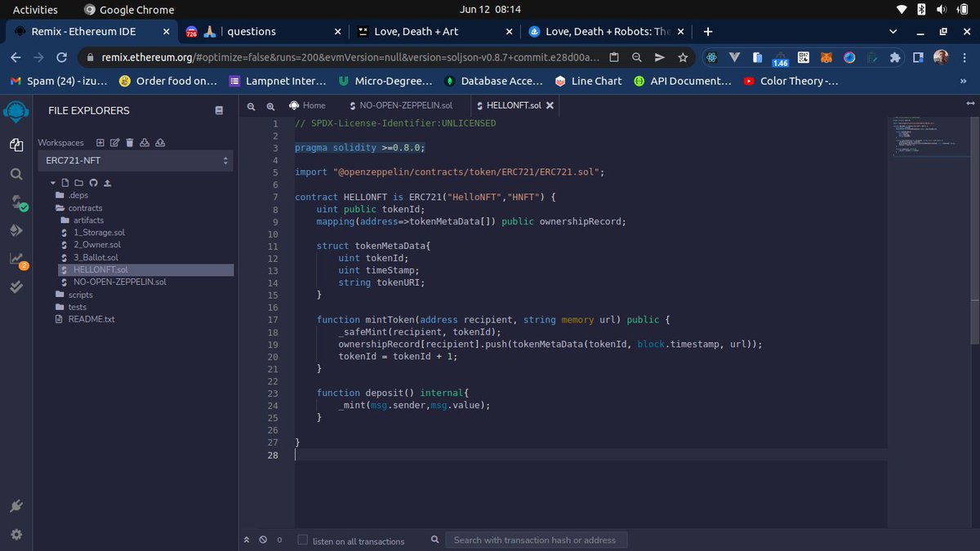980x551 pixels.
Task: Switch to the Home editor tab
Action: [307, 105]
